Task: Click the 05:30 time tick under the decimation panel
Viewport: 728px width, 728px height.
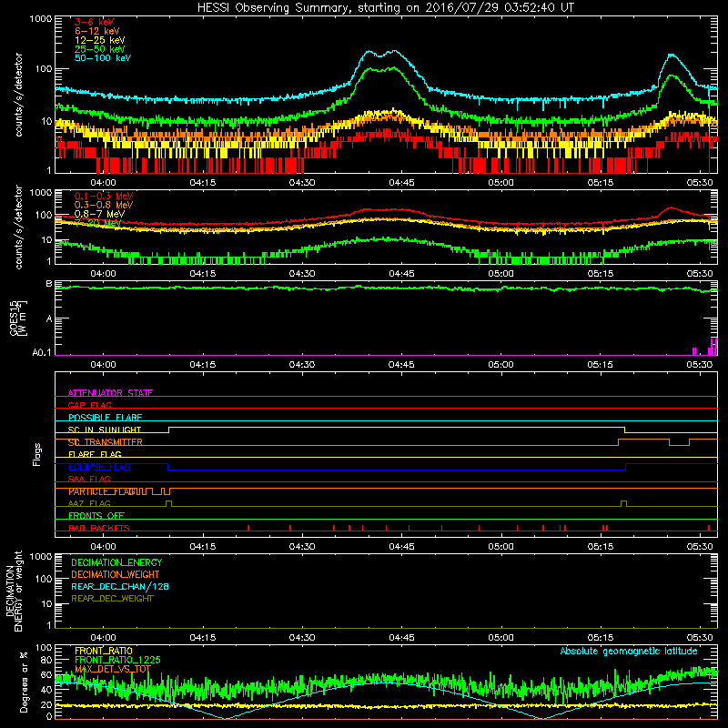Action: coord(700,638)
